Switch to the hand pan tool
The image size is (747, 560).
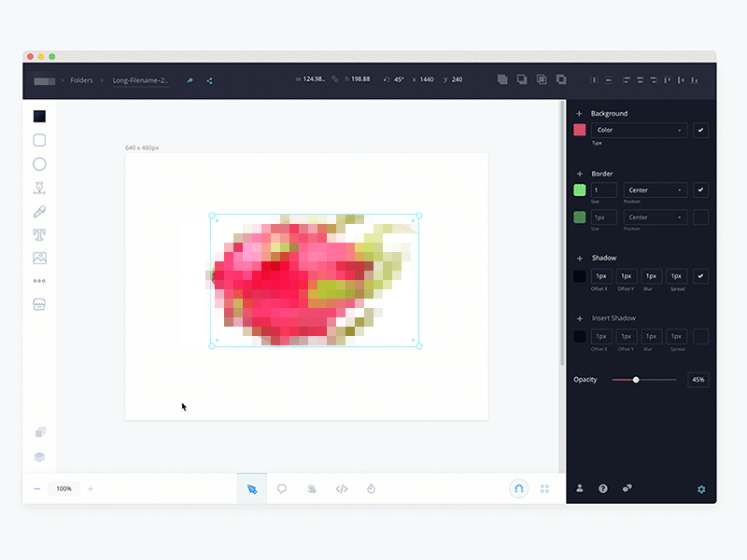pos(312,488)
